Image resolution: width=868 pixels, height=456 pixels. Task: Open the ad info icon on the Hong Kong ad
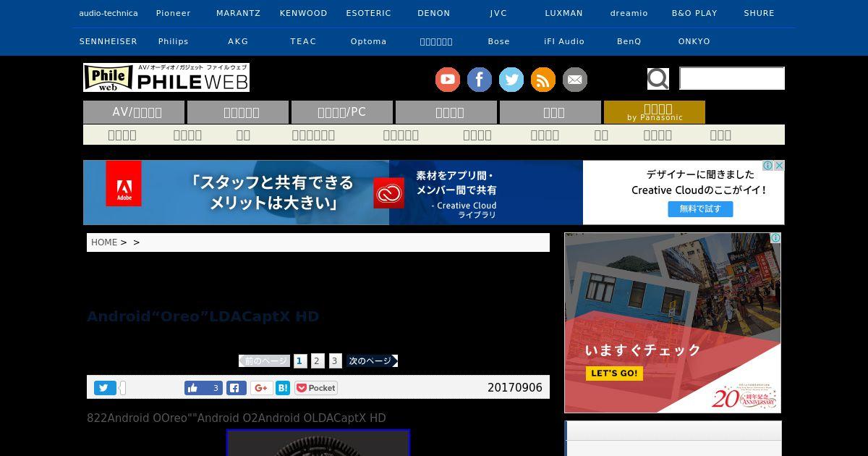click(775, 238)
